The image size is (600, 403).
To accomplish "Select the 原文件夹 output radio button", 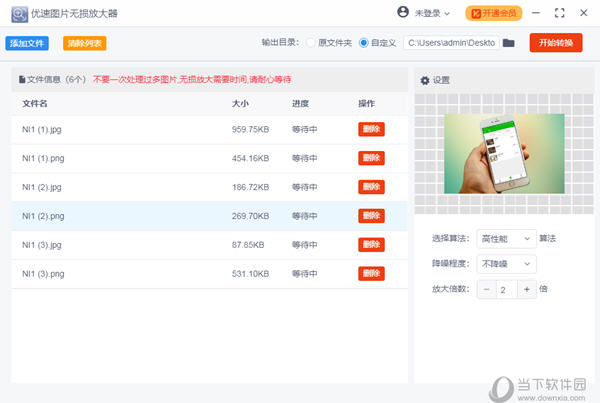I will coord(310,43).
